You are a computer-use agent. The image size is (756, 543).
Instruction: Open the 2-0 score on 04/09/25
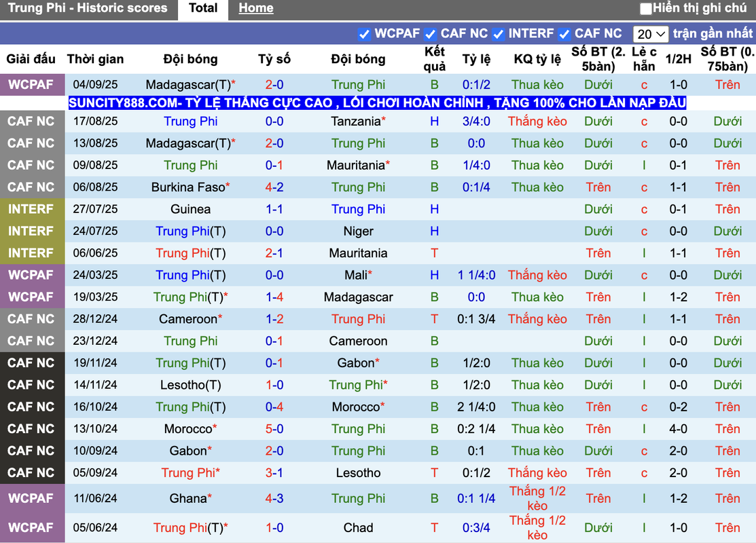[274, 85]
